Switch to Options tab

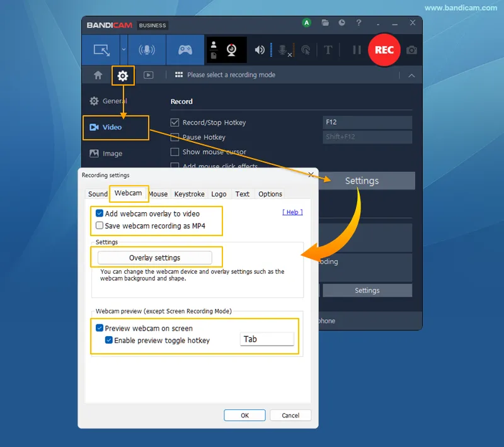tap(270, 194)
